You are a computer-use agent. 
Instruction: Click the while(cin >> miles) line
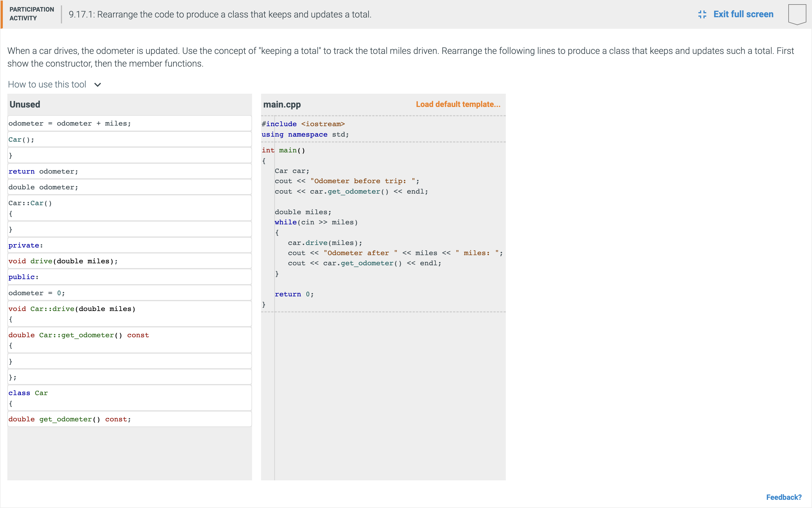click(x=316, y=222)
